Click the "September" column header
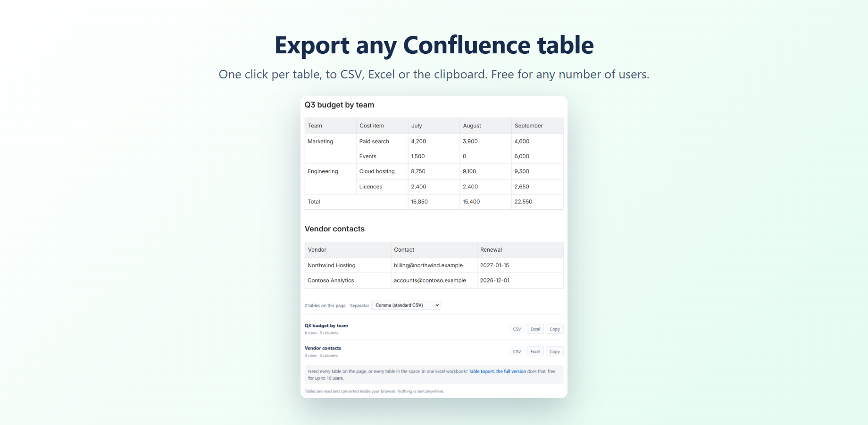Viewport: 868px width, 425px height. tap(537, 126)
